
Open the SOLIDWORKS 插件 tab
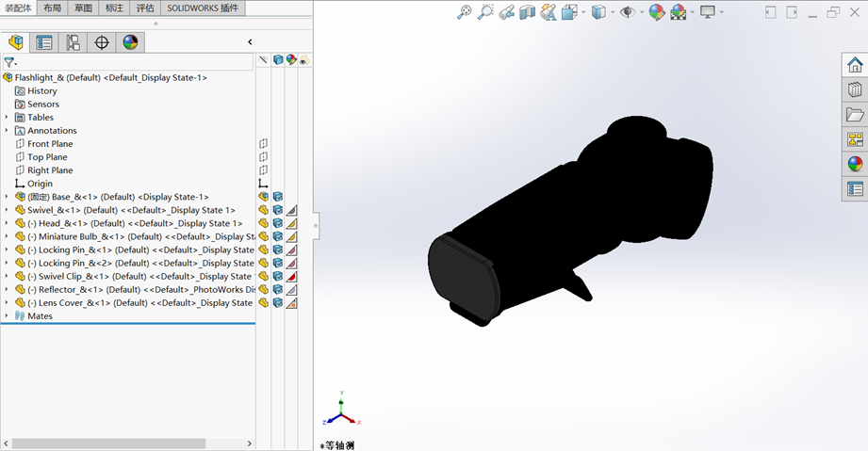[203, 8]
